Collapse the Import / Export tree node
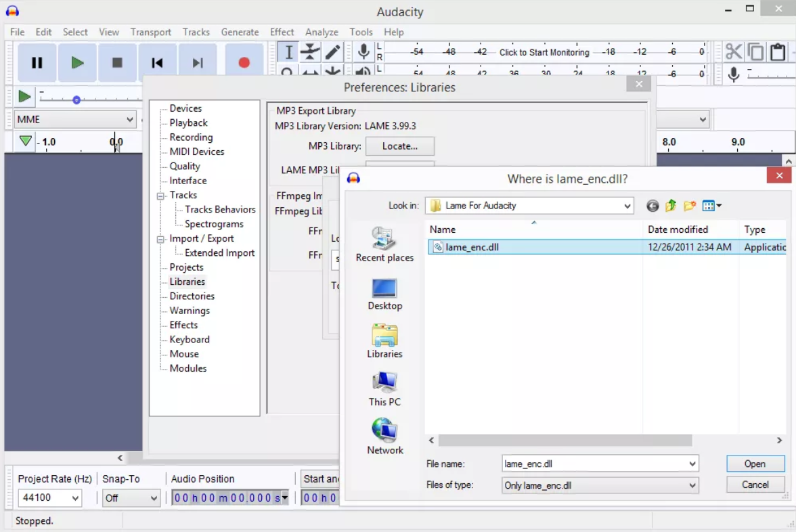The image size is (796, 532). pos(160,239)
